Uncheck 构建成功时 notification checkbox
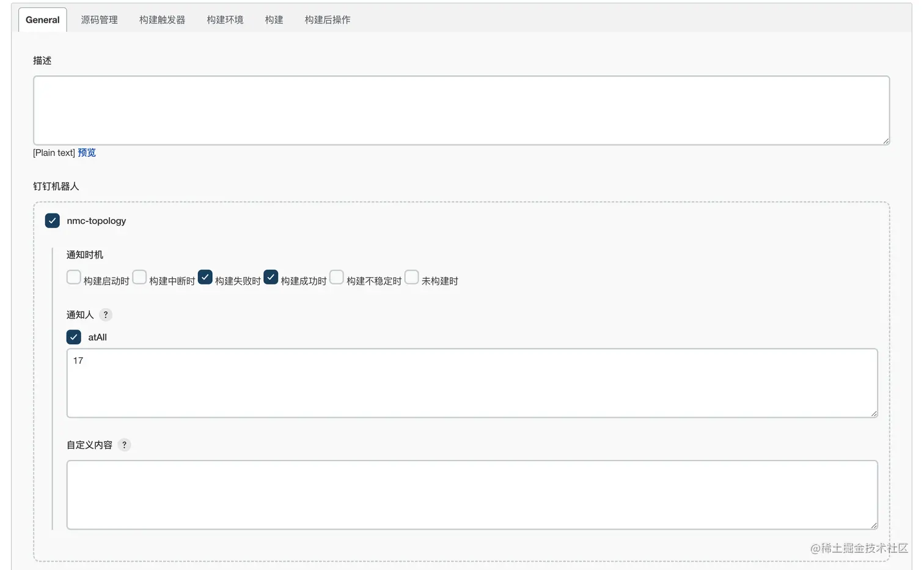Viewport: 924px width, 570px height. click(271, 277)
